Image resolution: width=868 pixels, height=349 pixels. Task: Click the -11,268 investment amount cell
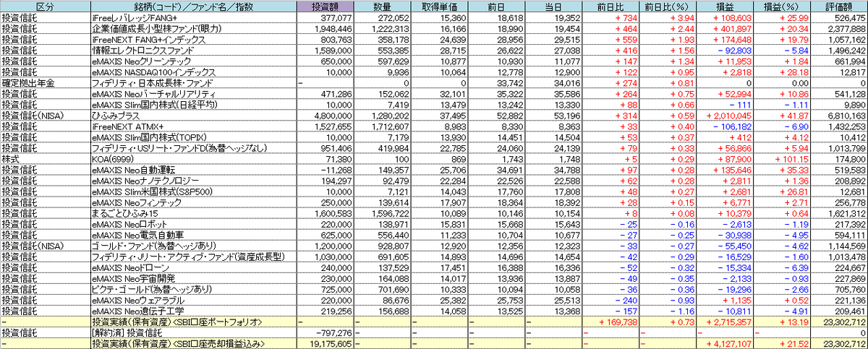(326, 170)
